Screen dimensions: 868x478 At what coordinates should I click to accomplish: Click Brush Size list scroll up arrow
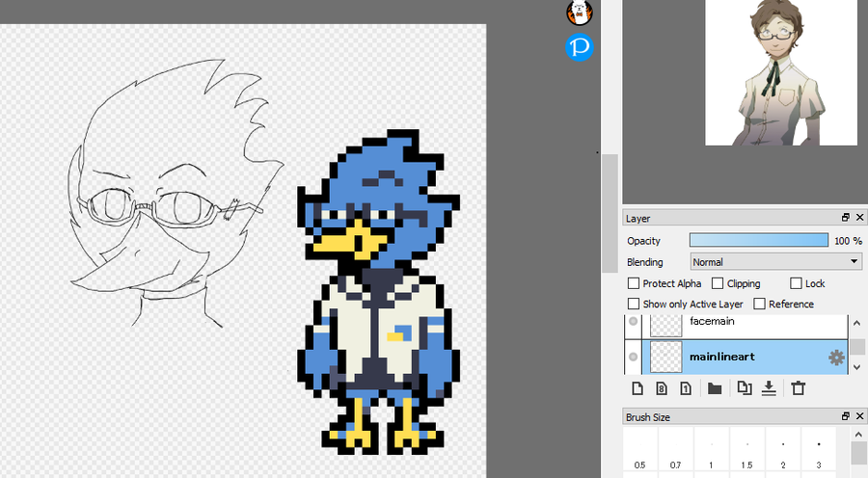click(x=858, y=435)
